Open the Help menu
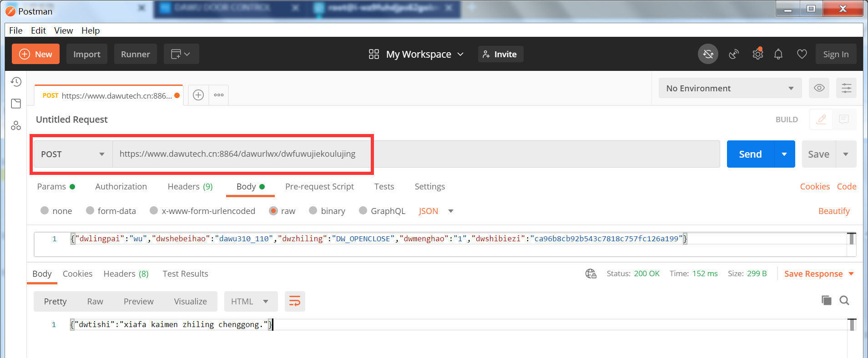 (x=91, y=30)
